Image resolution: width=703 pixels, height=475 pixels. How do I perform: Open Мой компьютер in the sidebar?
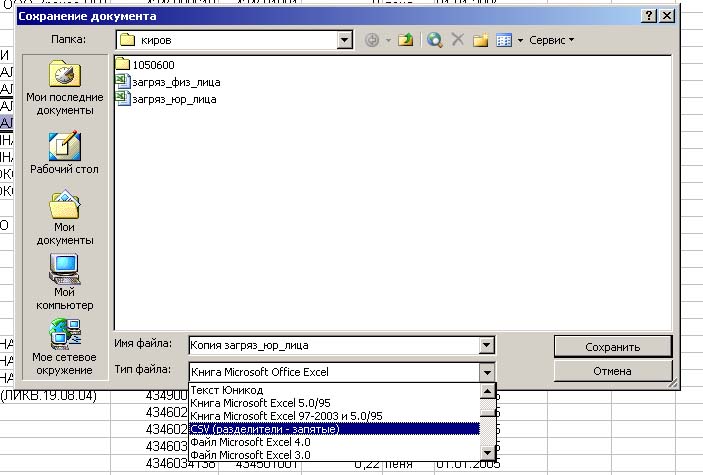(65, 282)
